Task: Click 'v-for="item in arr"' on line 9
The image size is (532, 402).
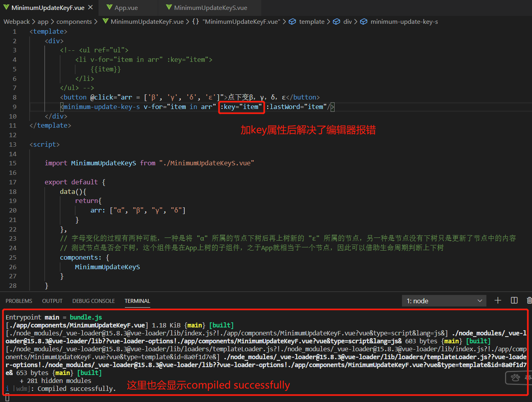Action: (x=180, y=107)
